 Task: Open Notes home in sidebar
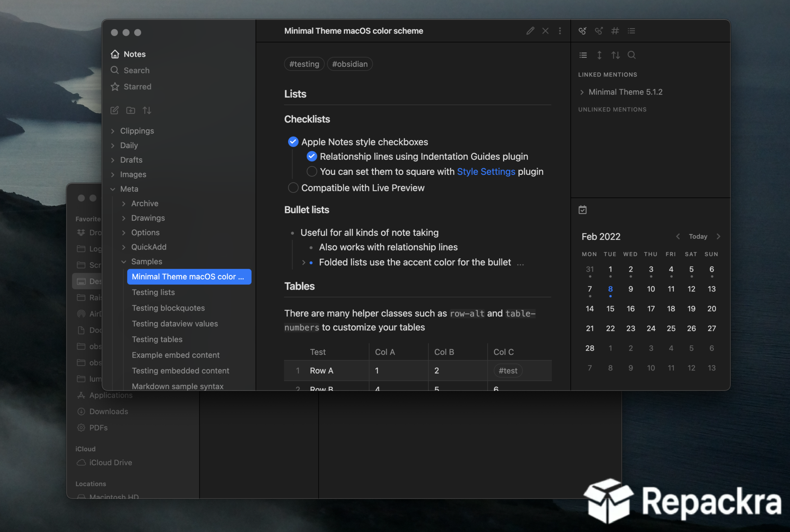[x=128, y=54]
